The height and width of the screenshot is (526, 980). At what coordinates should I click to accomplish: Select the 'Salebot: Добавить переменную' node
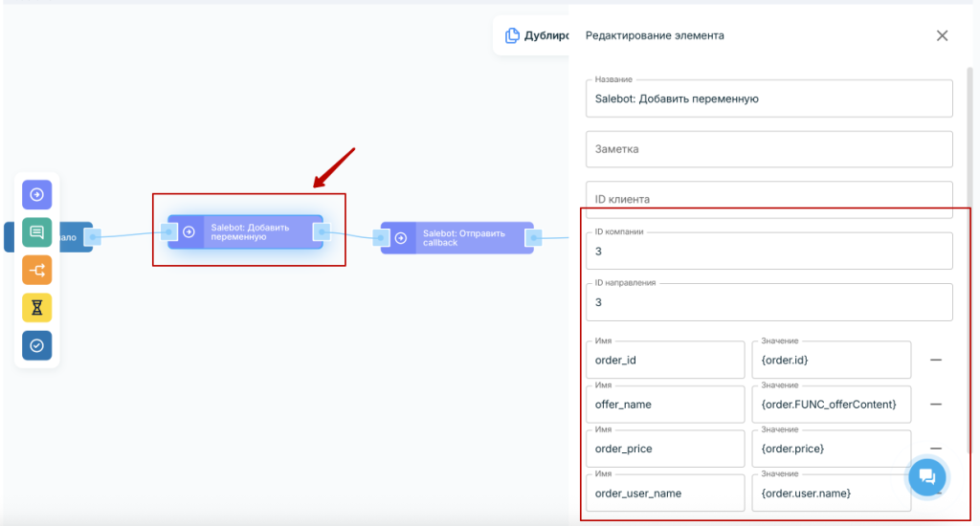[245, 231]
